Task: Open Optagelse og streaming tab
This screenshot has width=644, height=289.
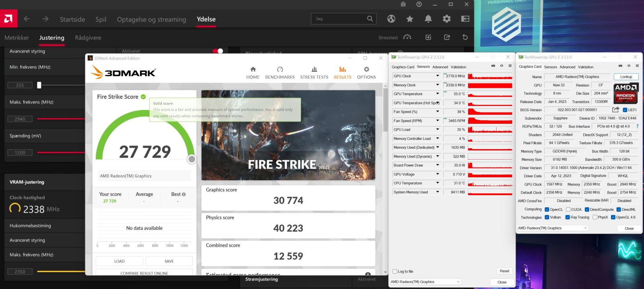Action: (151, 19)
